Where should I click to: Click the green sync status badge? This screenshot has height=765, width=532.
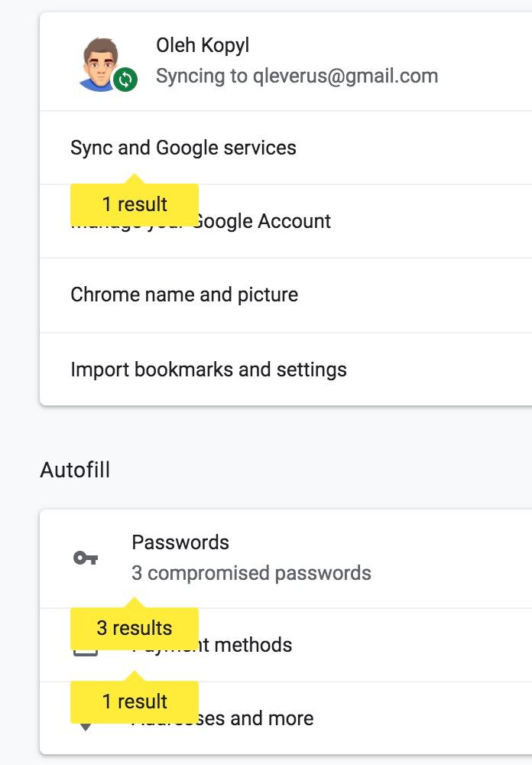click(125, 79)
